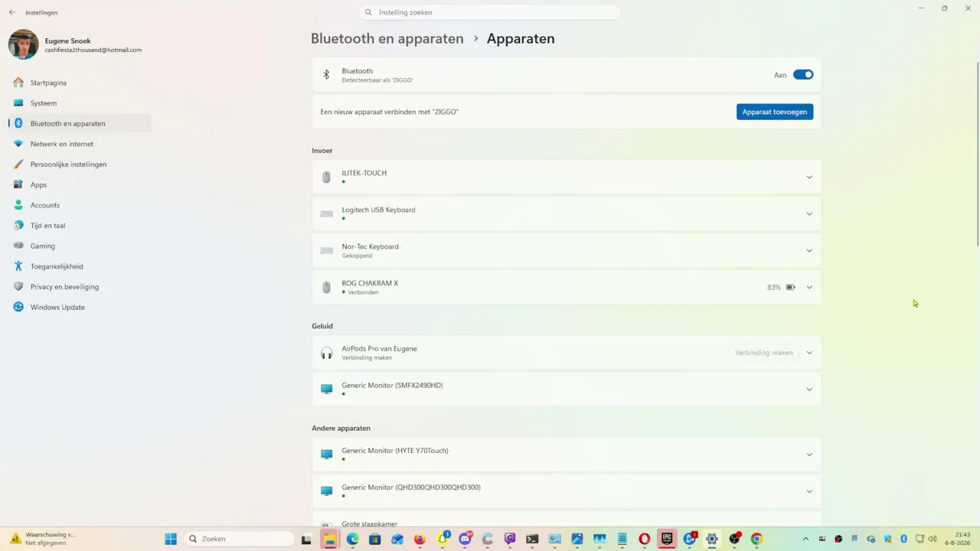This screenshot has height=551, width=980.
Task: Click the Bluetooth en apparaten breadcrumb link
Action: click(387, 38)
